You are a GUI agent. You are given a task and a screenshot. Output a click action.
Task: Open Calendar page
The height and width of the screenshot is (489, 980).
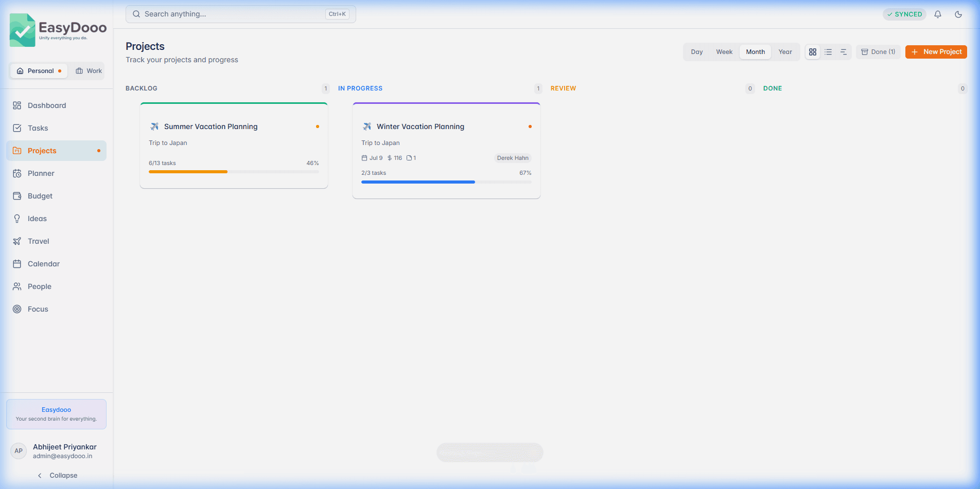tap(56, 264)
